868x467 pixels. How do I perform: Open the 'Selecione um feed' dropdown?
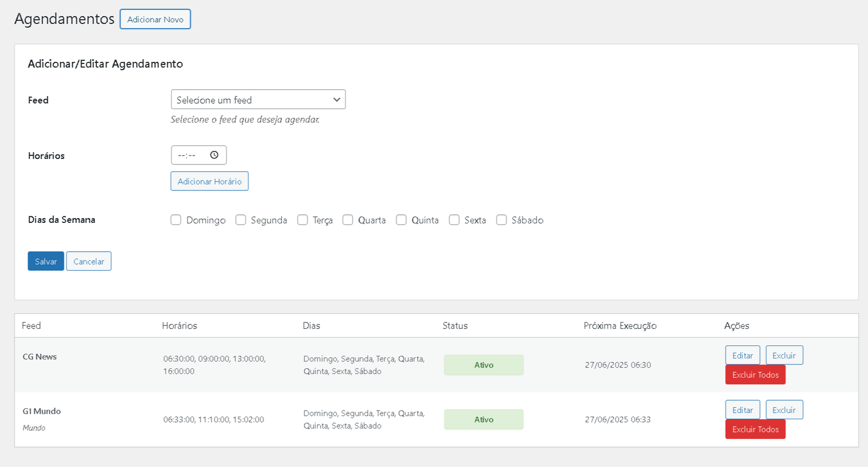point(258,100)
